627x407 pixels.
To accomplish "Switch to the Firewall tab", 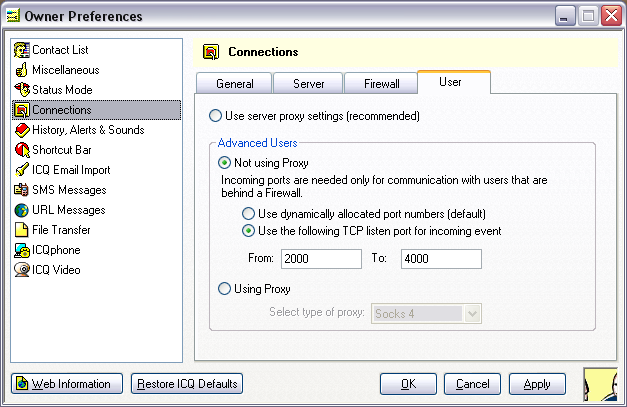I will pyautogui.click(x=381, y=84).
